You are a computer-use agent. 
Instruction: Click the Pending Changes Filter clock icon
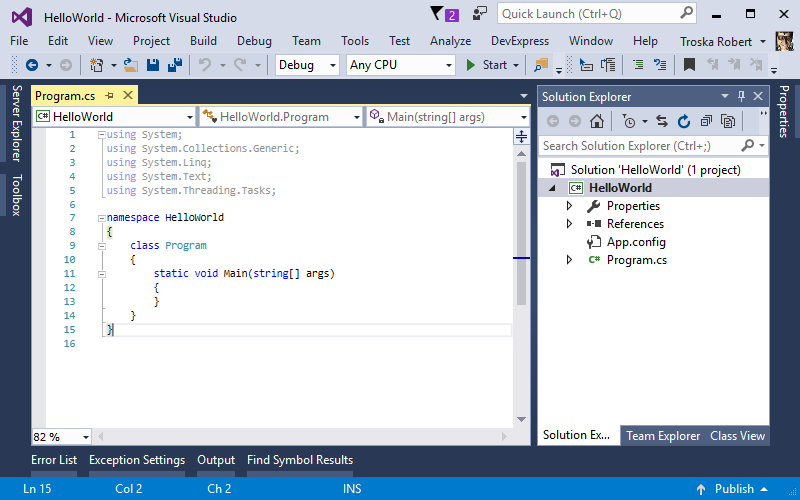[629, 121]
